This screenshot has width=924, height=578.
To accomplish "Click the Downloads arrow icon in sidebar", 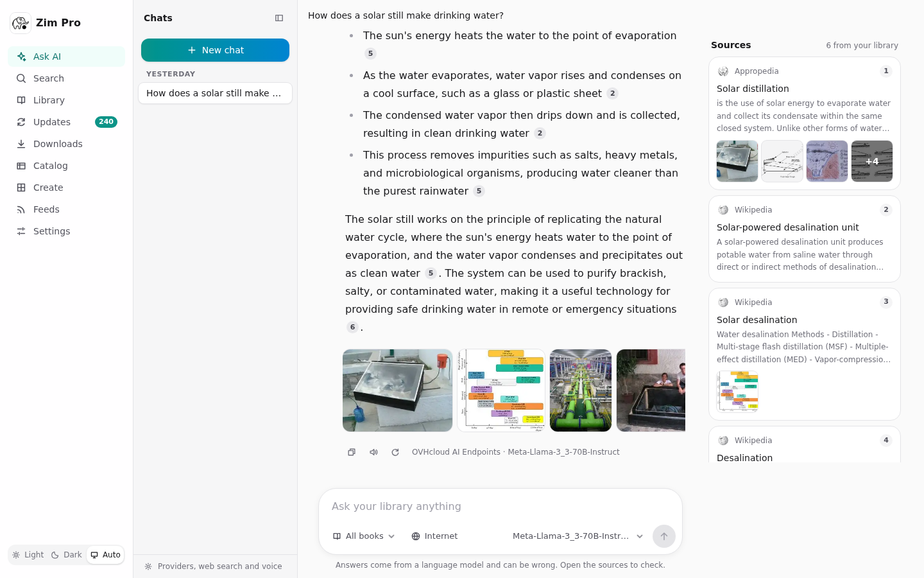I will [x=21, y=144].
